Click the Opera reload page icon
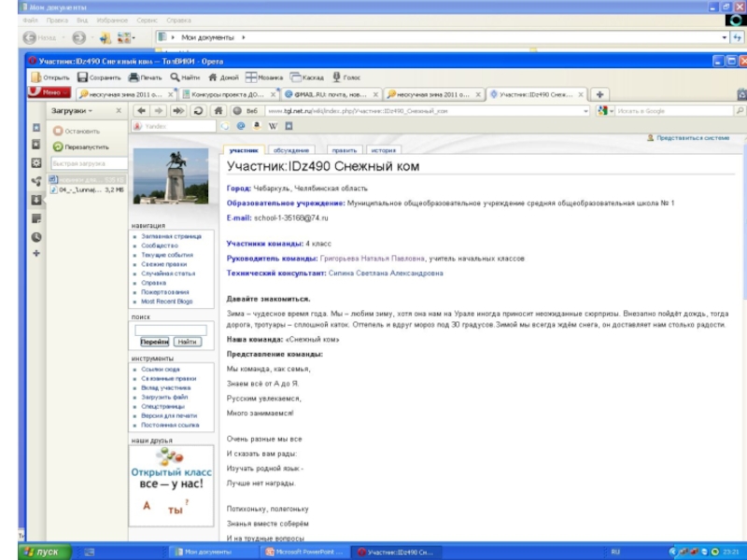Screen dimensions: 747x560 198,110
